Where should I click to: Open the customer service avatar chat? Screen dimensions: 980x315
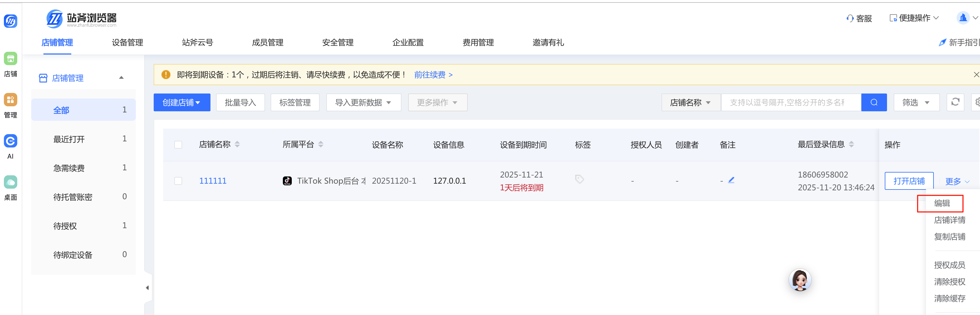pos(800,280)
